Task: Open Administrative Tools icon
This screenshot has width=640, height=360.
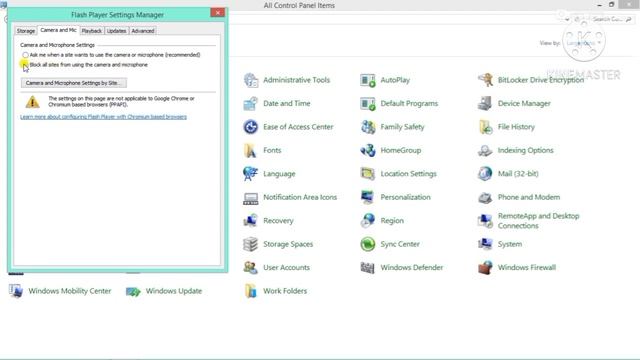Action: pyautogui.click(x=251, y=80)
